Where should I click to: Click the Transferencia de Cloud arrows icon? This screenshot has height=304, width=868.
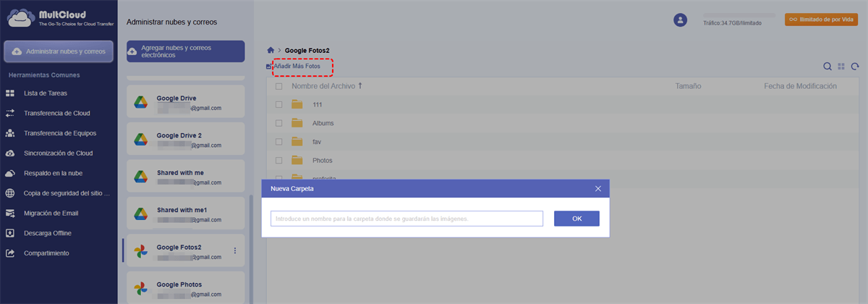(x=10, y=114)
